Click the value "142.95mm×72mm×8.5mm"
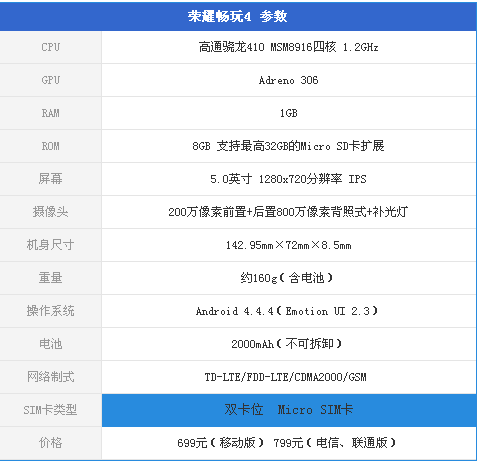Image resolution: width=477 pixels, height=461 pixels. 289,245
